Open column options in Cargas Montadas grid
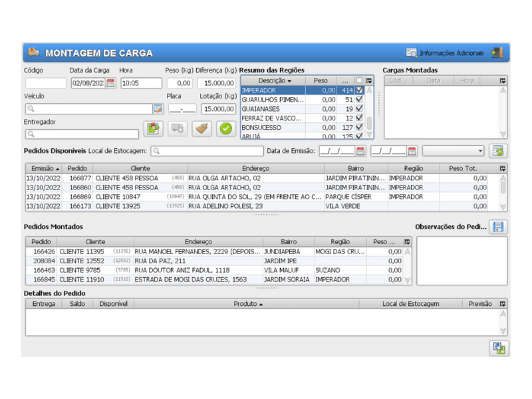 click(x=503, y=80)
